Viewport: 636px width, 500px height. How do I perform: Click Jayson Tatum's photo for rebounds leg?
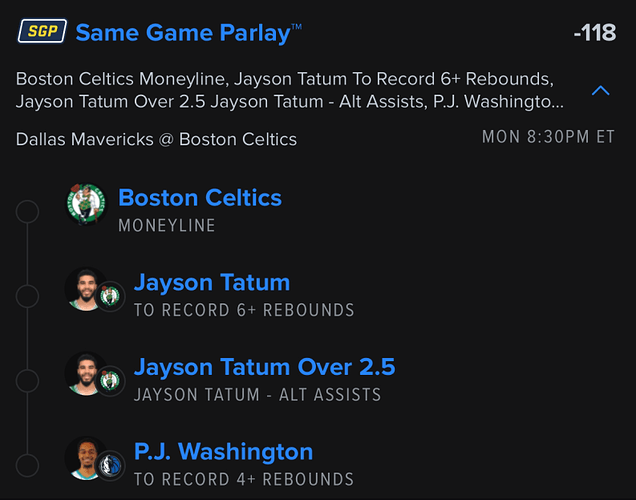pos(84,289)
